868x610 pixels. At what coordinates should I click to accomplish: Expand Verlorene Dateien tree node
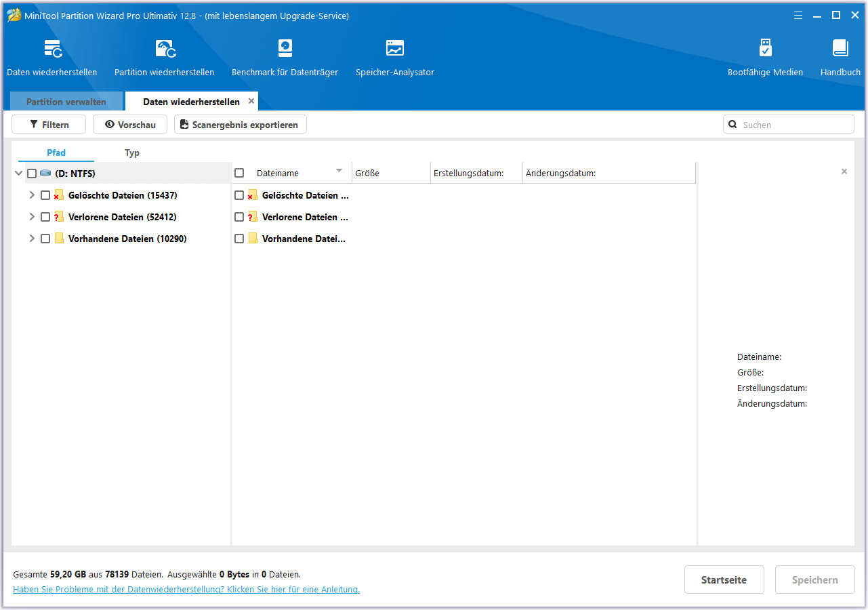pyautogui.click(x=32, y=217)
